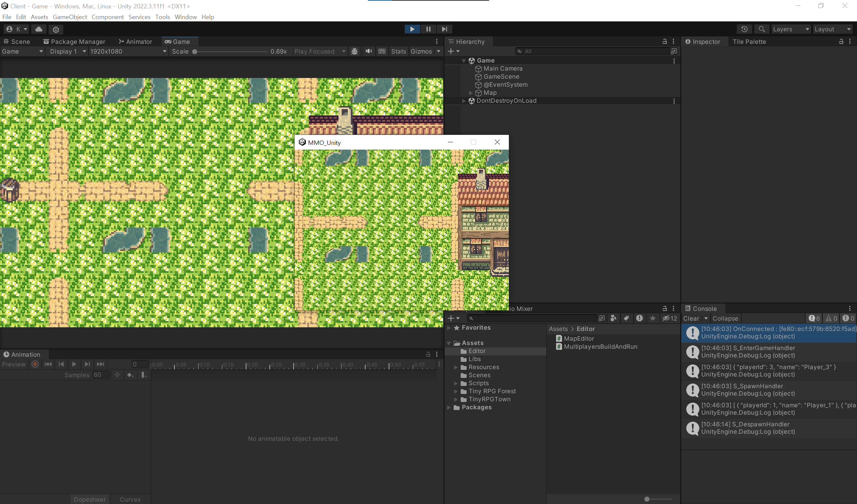The image size is (857, 504).
Task: Toggle the game view mute audio icon
Action: [x=369, y=51]
